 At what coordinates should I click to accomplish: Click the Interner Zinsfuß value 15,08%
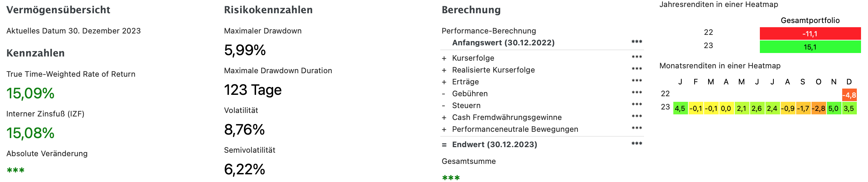(30, 133)
